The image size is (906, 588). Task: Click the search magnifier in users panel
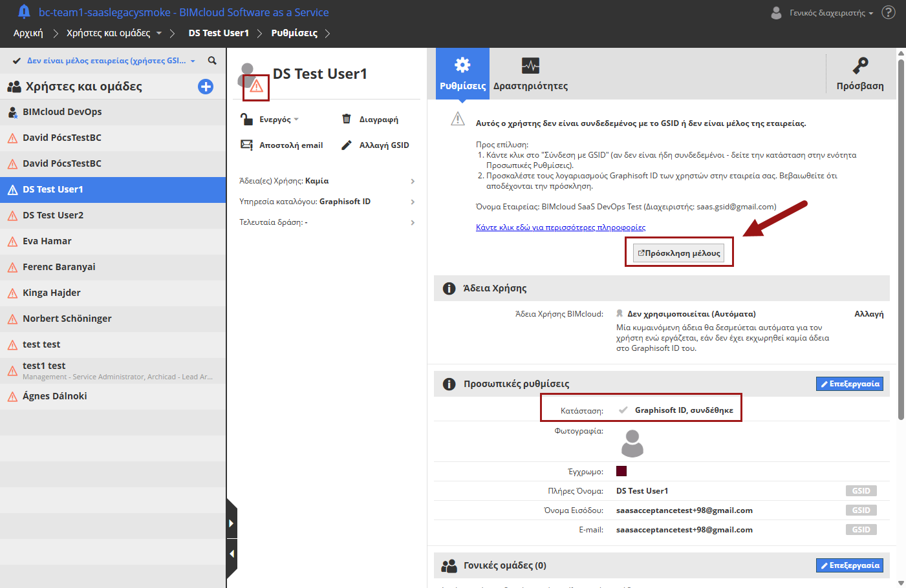(x=212, y=61)
